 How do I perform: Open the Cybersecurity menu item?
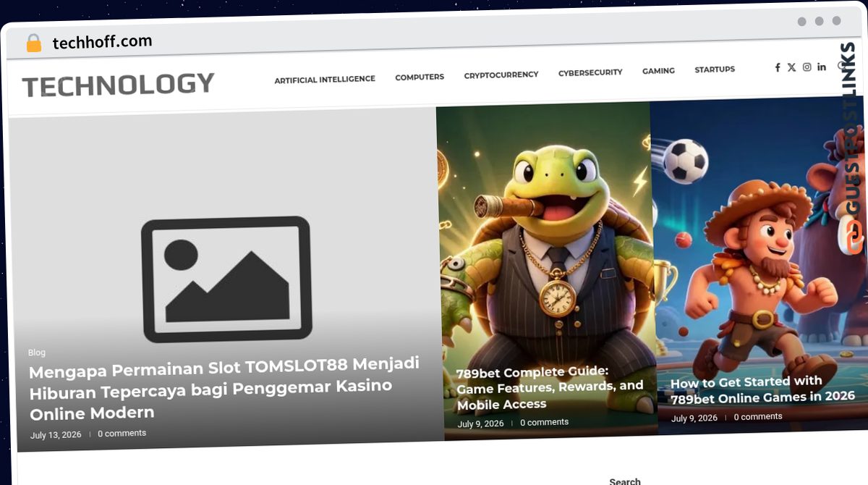pos(590,72)
